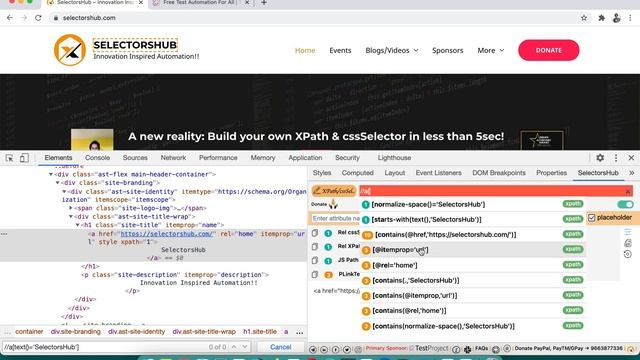
Task: Open the Styles sidebar tab
Action: pyautogui.click(x=322, y=173)
